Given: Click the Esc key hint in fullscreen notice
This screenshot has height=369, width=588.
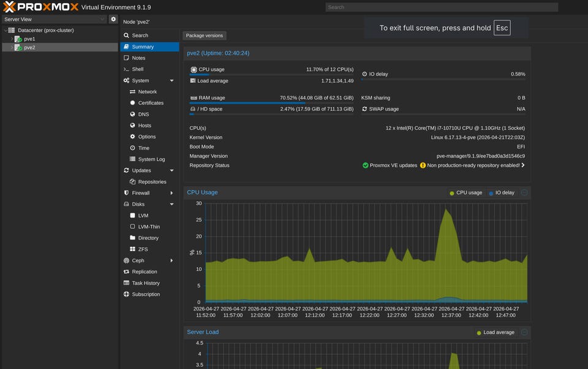Looking at the screenshot, I should (x=502, y=28).
